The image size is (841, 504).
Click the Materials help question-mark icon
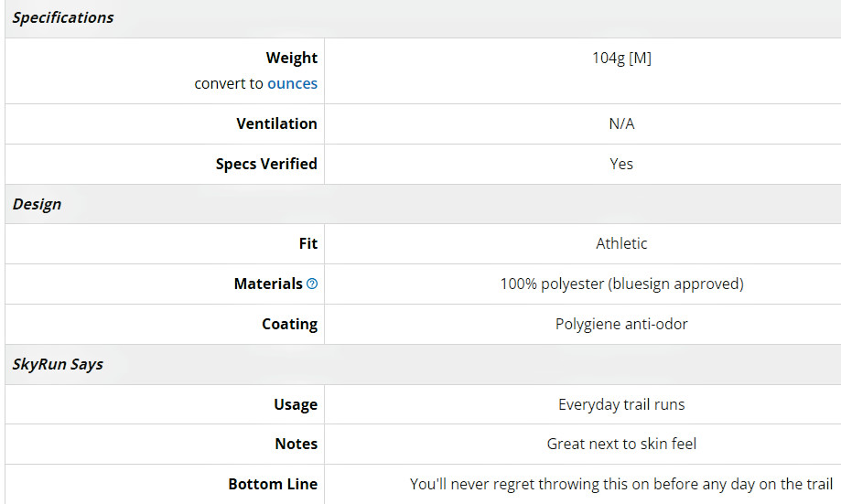[312, 284]
